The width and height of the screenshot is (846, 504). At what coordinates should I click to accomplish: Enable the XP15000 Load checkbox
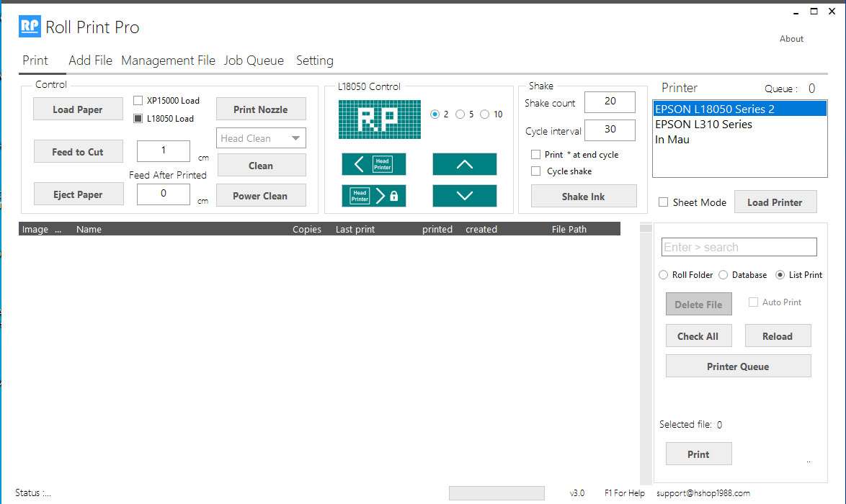point(138,101)
